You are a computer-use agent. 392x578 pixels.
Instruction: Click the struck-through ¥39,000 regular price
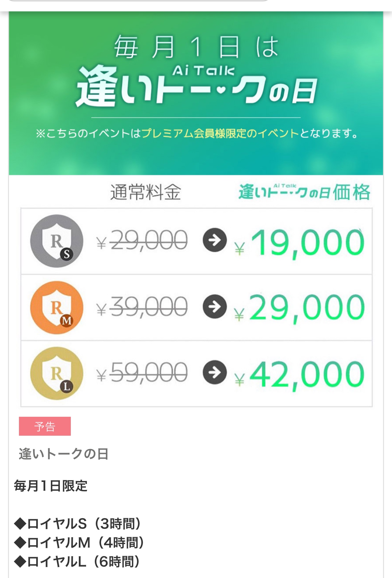tap(142, 307)
